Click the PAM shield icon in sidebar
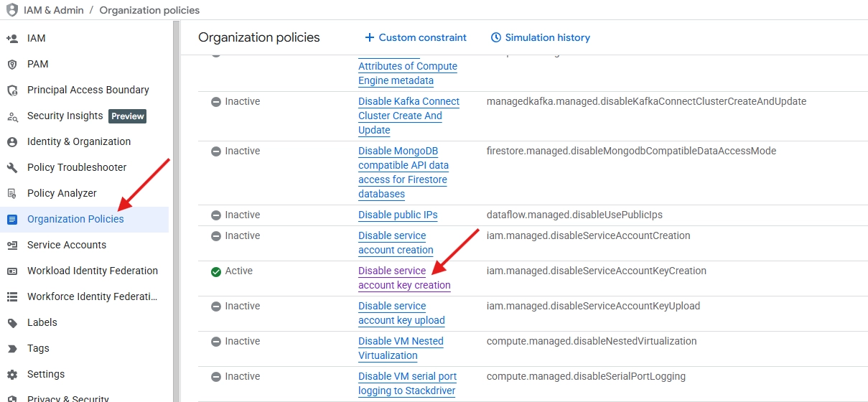The image size is (868, 402). point(12,64)
